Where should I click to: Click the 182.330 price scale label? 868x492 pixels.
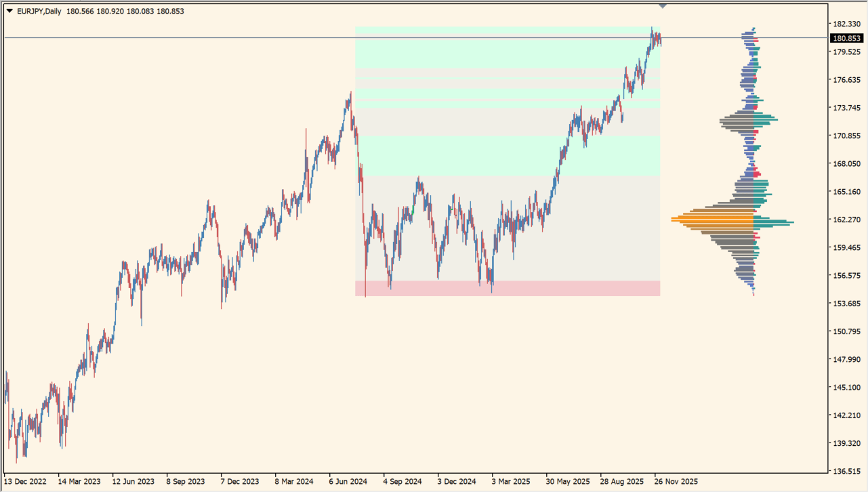pyautogui.click(x=846, y=24)
